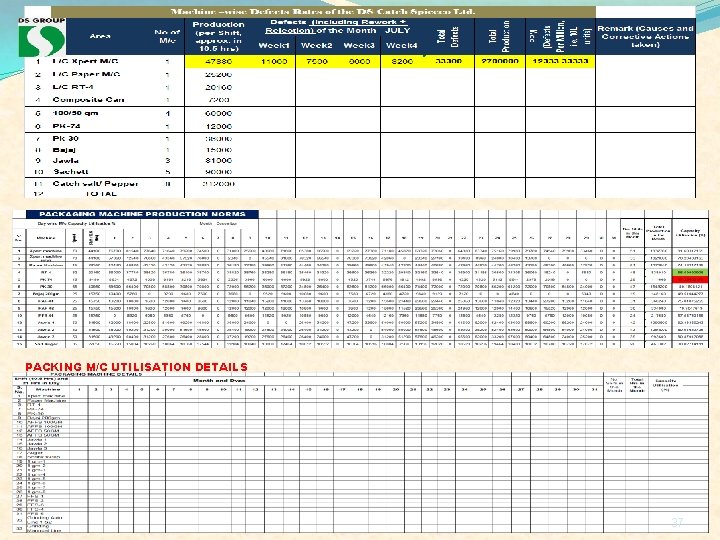This screenshot has height=540, width=720.
Task: Select the Catch salt/ Pepper row label
Action: 95,183
